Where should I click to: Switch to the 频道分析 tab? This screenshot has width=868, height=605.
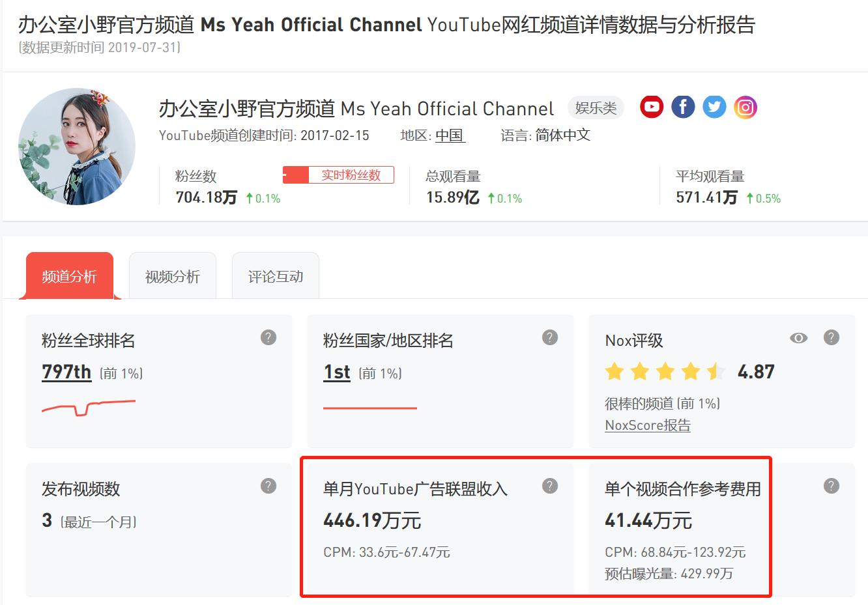(x=70, y=276)
